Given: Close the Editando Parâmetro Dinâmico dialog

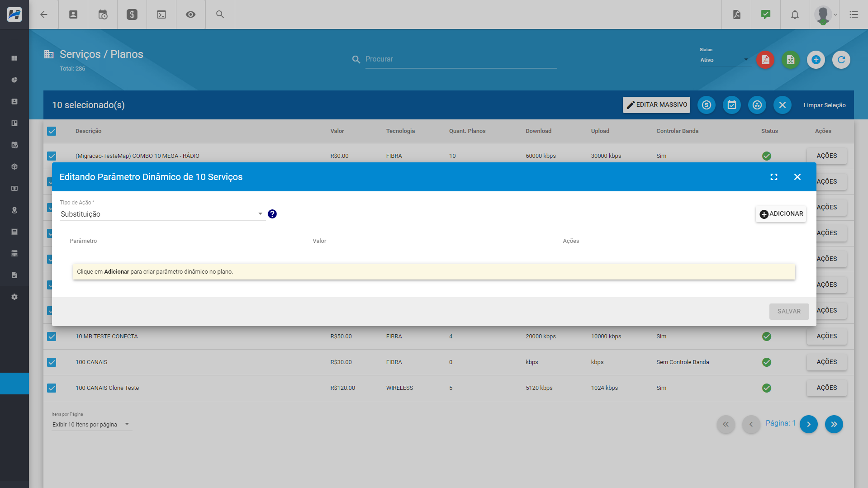Looking at the screenshot, I should tap(797, 177).
